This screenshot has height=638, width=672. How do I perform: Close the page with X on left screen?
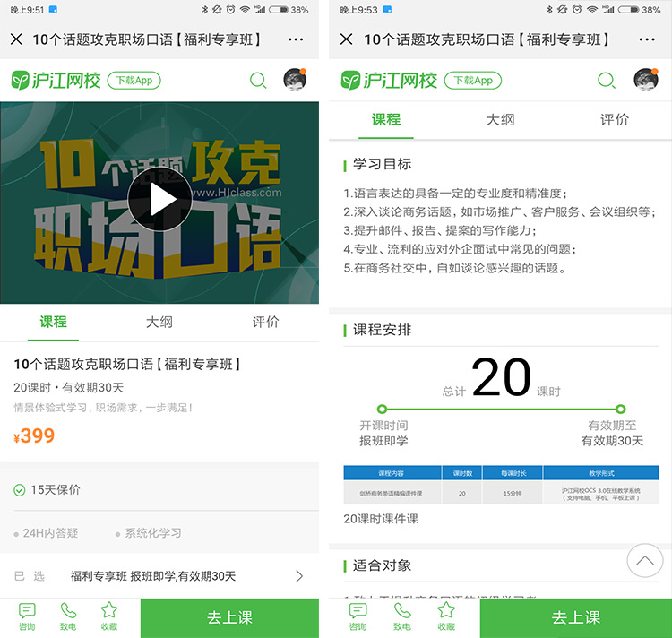click(16, 39)
